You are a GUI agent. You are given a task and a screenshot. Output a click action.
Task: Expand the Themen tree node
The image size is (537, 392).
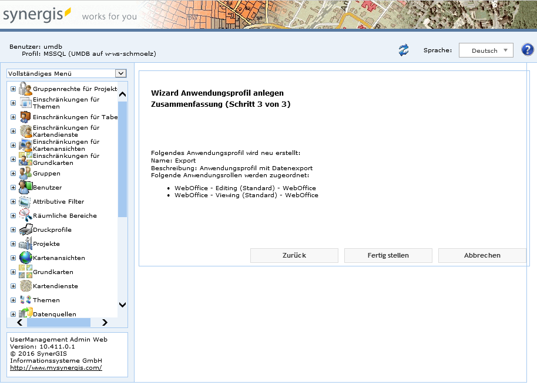tap(13, 300)
